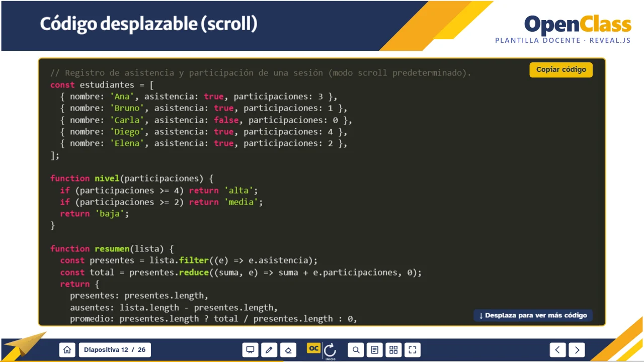Image resolution: width=644 pixels, height=362 pixels.
Task: Advance to the next slide arrow
Action: [x=577, y=350]
